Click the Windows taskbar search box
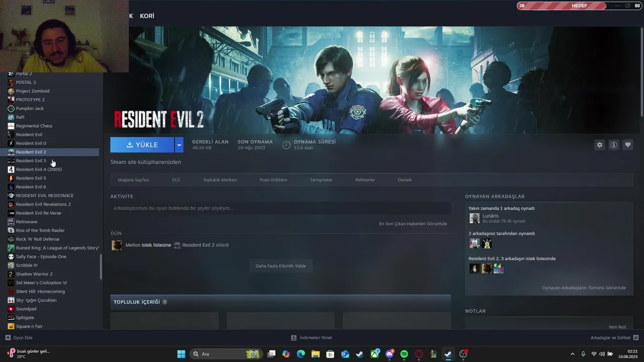 pos(226,354)
